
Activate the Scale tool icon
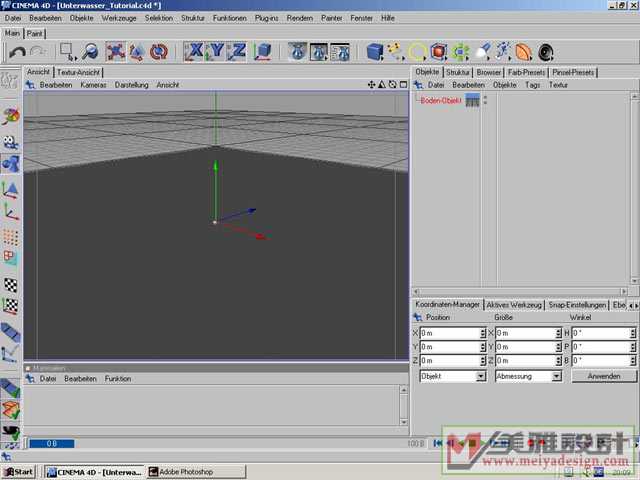click(x=137, y=52)
